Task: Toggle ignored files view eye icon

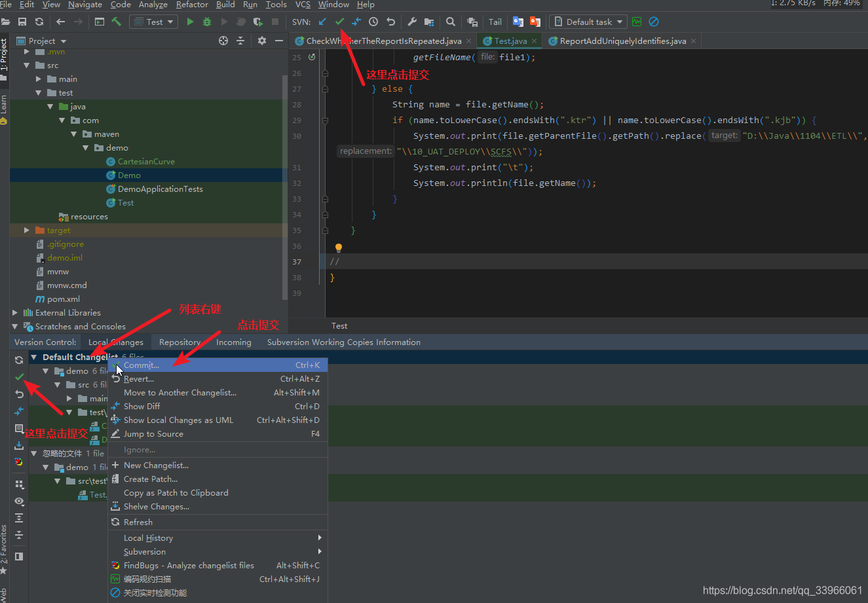Action: click(x=19, y=502)
